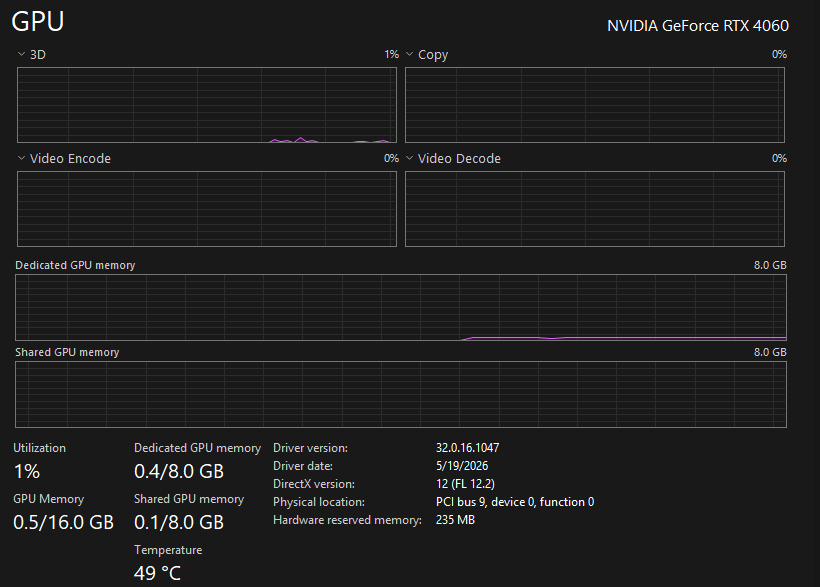
Task: Click the Shared GPU memory graph
Action: click(x=401, y=394)
